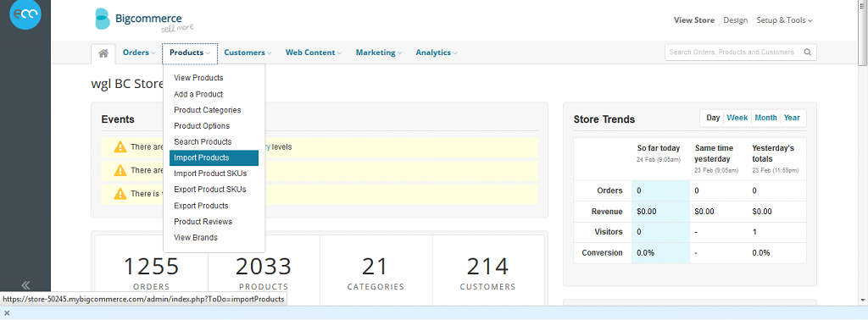The width and height of the screenshot is (868, 320).
Task: Click the search magnifier icon
Action: [808, 52]
